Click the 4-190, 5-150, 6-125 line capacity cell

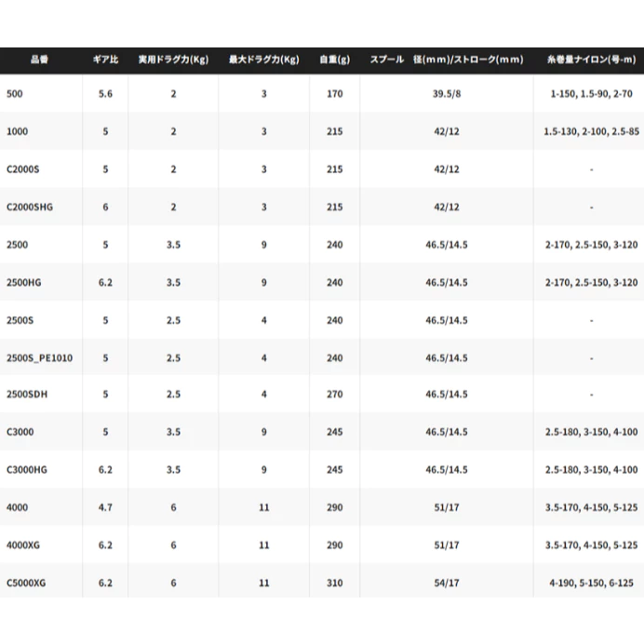[x=592, y=584]
